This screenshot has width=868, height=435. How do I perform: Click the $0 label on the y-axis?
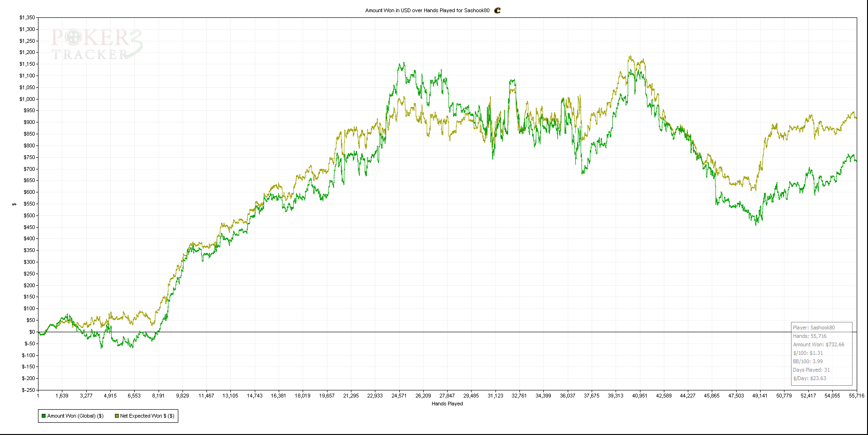(31, 332)
